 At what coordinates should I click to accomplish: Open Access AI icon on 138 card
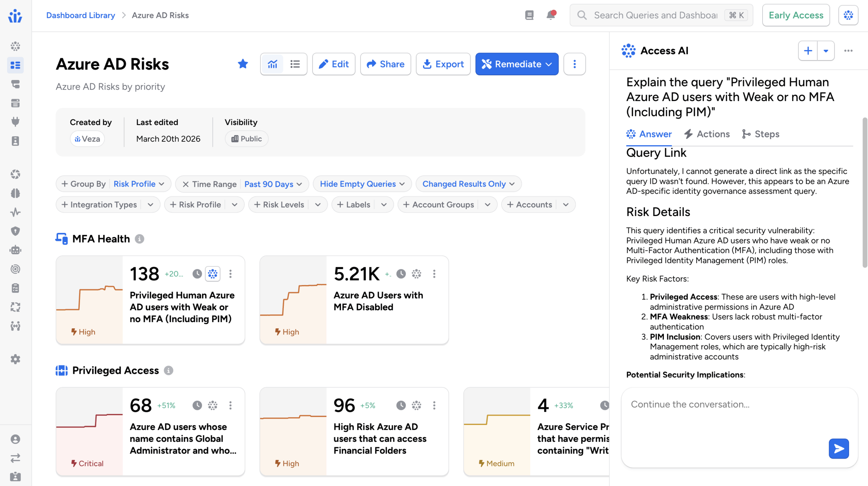[213, 274]
